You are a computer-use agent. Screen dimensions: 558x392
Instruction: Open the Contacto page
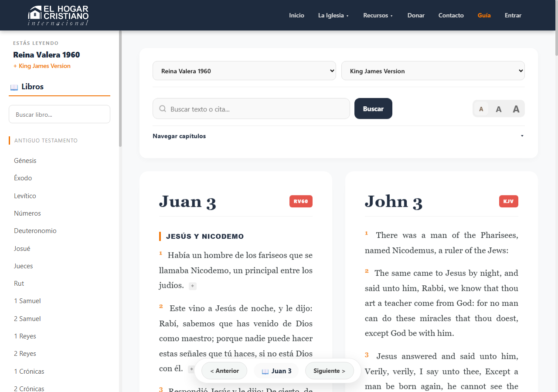click(x=451, y=15)
